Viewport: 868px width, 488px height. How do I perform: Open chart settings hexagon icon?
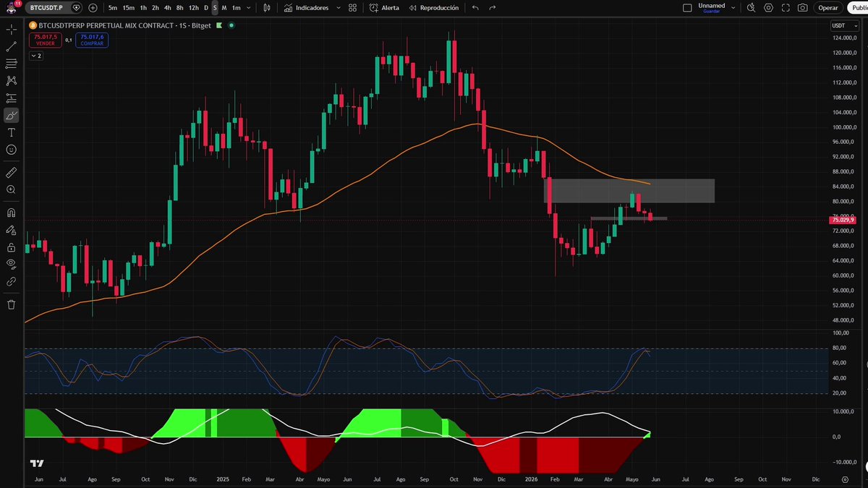(x=768, y=8)
